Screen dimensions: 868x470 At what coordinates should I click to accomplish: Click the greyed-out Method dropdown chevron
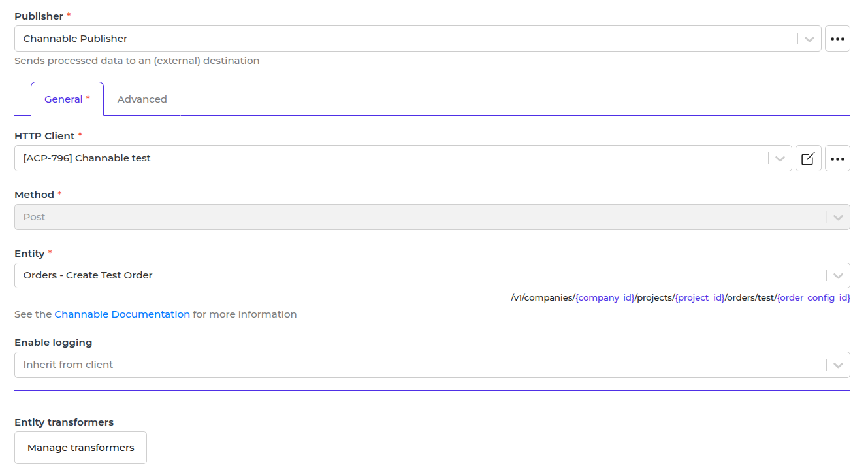click(x=838, y=217)
